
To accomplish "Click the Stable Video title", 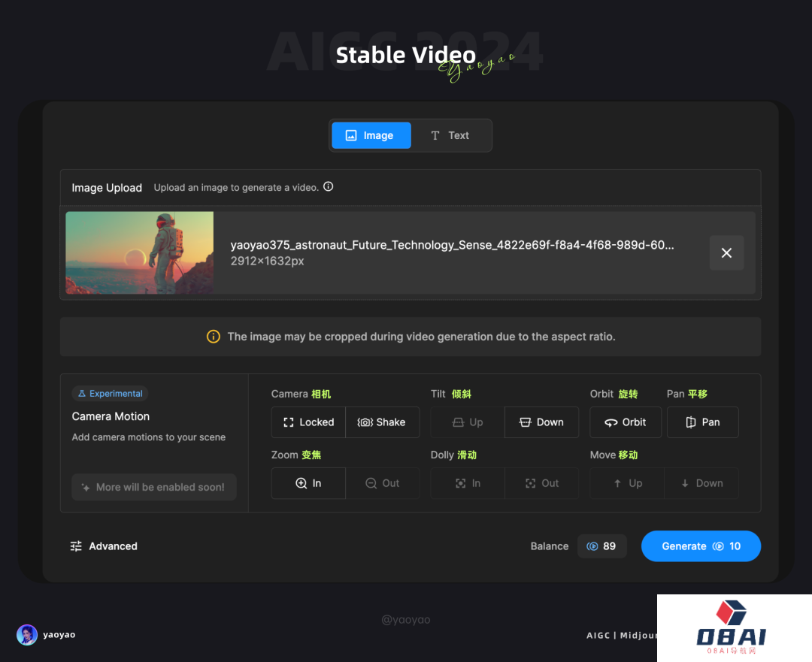I will pyautogui.click(x=405, y=56).
